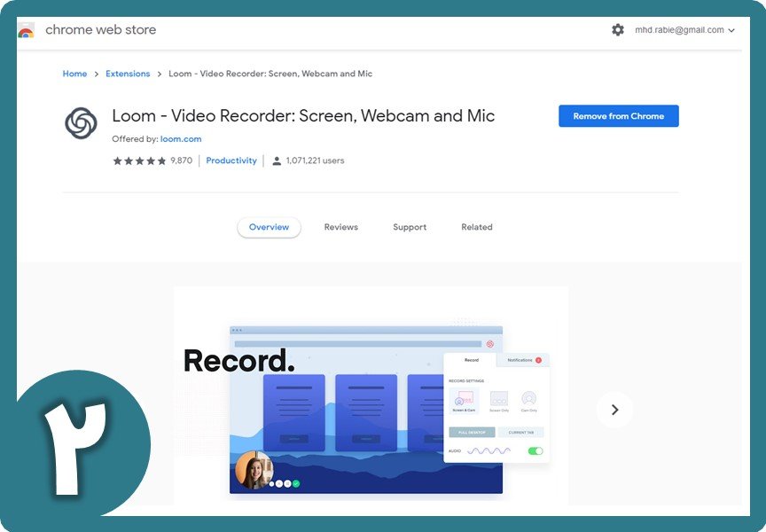Click the Loom extension logo icon
This screenshot has width=766, height=532.
click(81, 123)
